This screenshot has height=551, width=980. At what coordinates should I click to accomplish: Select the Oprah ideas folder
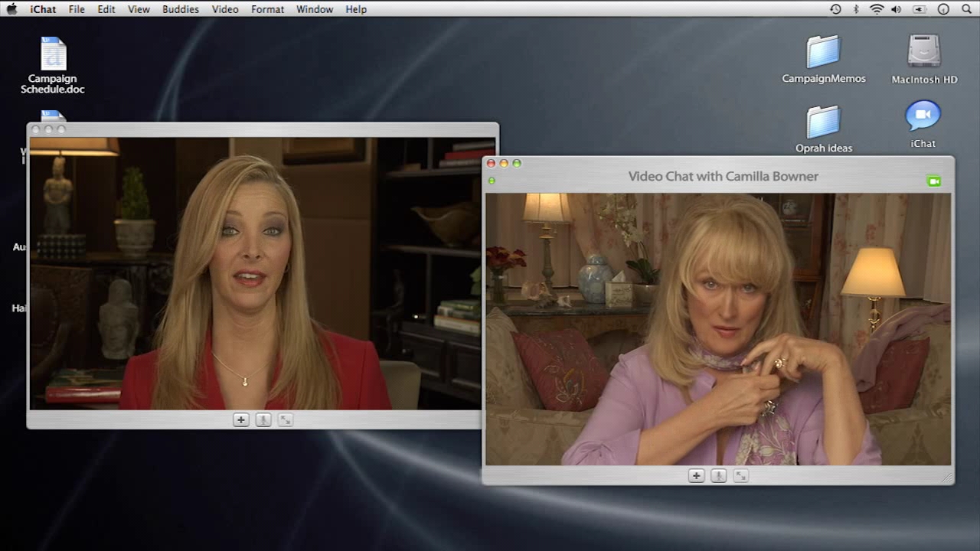point(824,129)
